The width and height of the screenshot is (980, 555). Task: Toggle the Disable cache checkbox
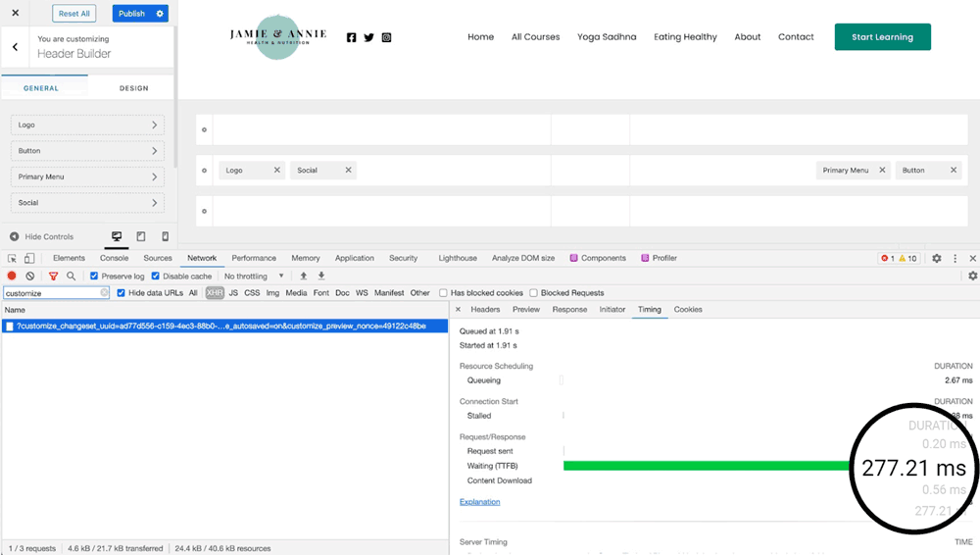click(x=155, y=277)
